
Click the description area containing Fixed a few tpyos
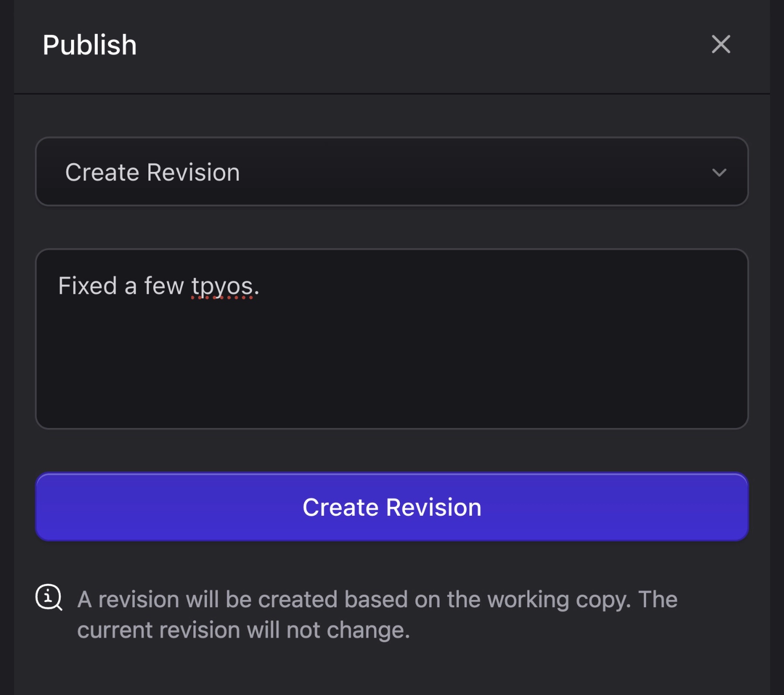(x=391, y=340)
